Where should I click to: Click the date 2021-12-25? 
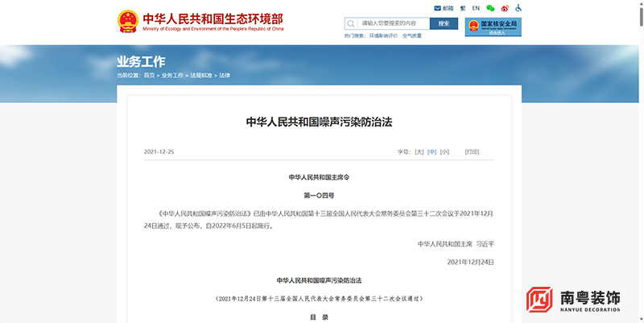click(x=159, y=152)
